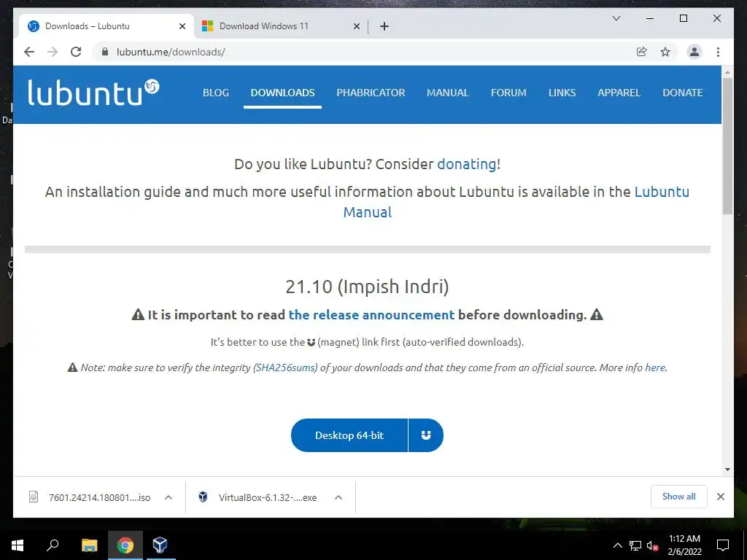Click the scrollbar up arrow
This screenshot has height=560, width=747.
(727, 72)
